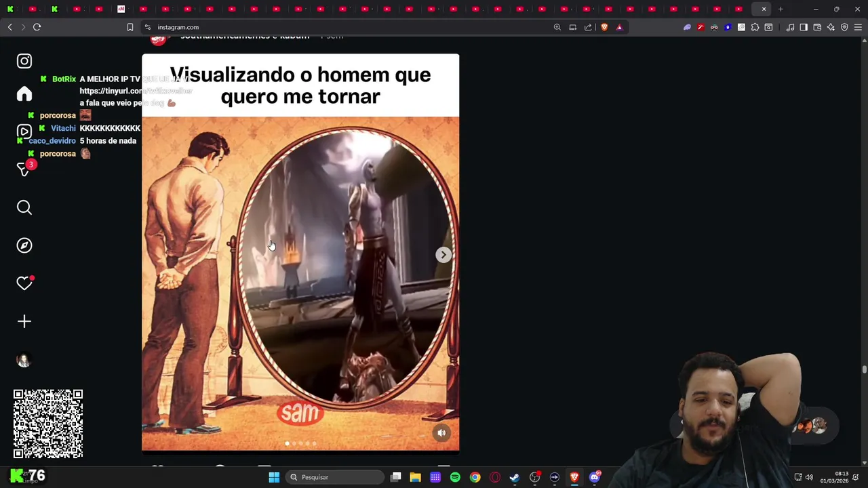The image size is (868, 488).
Task: Bookmark this page with the bookmark icon
Action: tap(130, 27)
